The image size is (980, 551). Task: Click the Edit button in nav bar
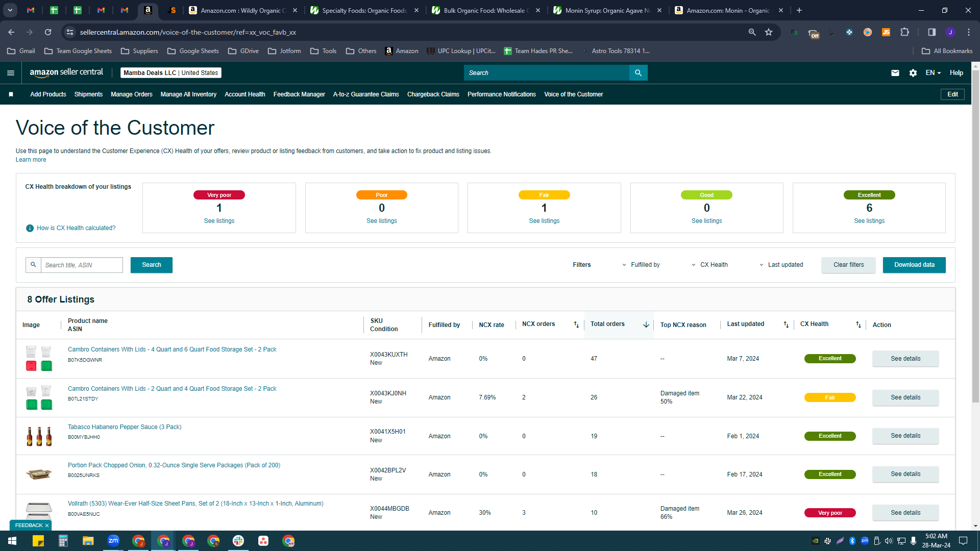[952, 94]
